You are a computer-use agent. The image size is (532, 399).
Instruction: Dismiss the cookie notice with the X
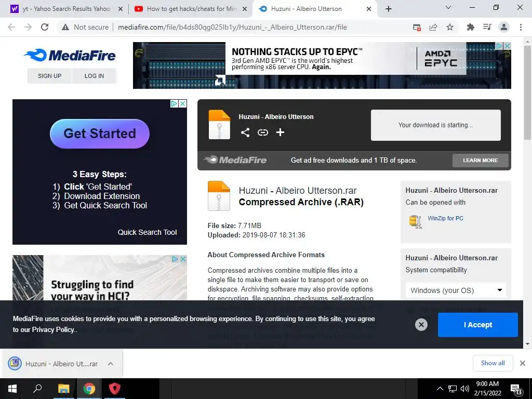click(421, 325)
